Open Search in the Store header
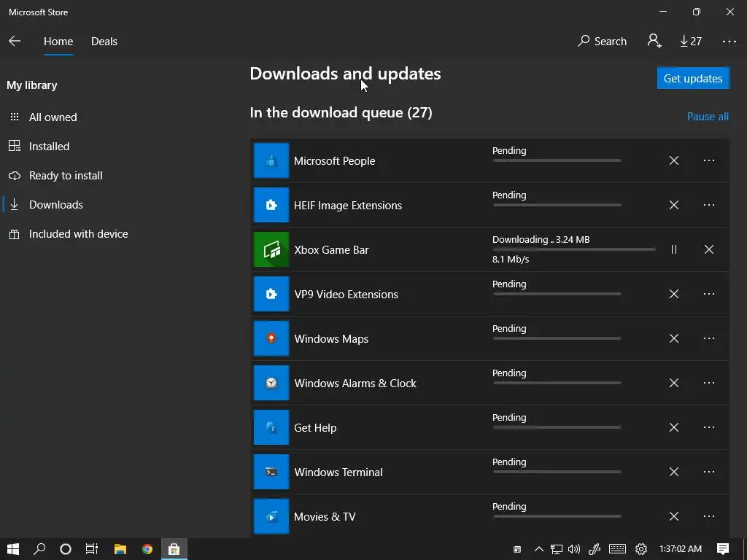This screenshot has height=560, width=747. [x=602, y=42]
